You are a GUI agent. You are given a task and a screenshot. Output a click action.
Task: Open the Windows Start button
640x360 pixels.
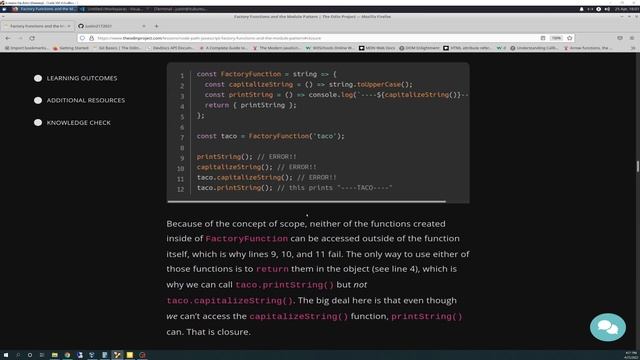(x=6, y=355)
